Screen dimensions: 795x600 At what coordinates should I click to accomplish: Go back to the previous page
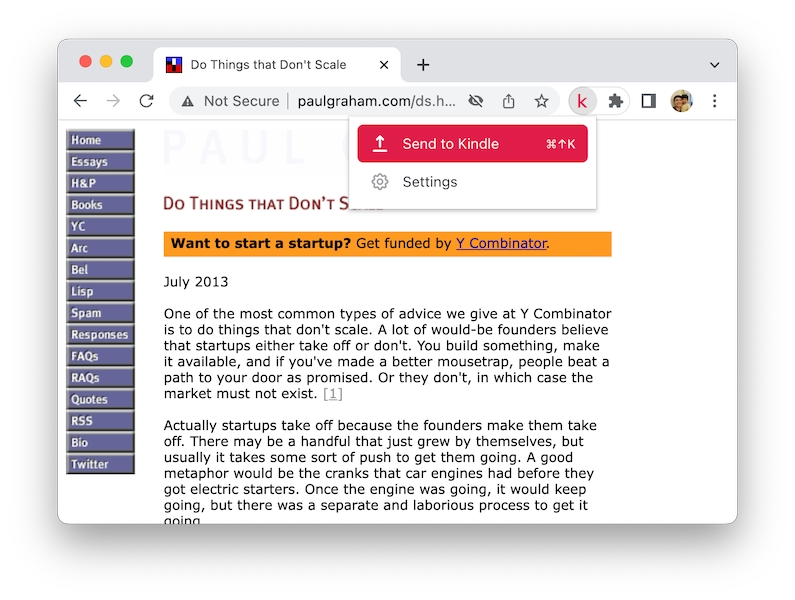pos(81,101)
